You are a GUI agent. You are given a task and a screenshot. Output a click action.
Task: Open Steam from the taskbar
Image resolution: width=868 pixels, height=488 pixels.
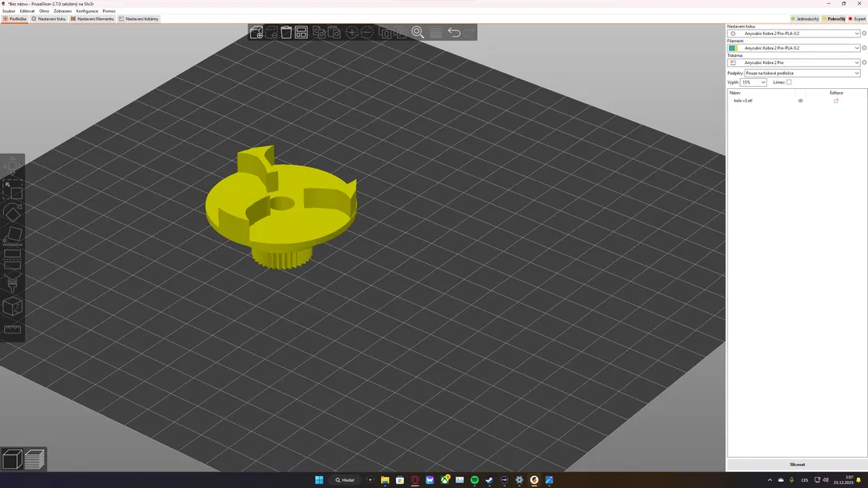(x=489, y=479)
